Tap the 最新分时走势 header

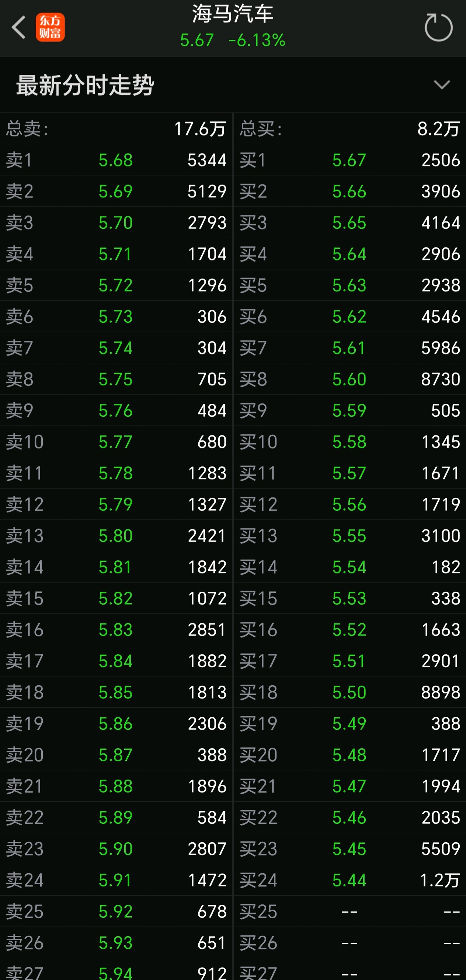coord(85,84)
